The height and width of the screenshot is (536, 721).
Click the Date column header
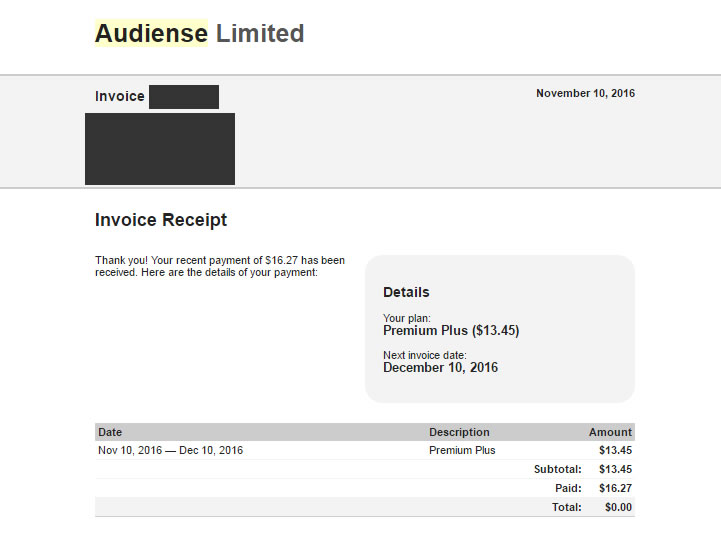click(110, 432)
